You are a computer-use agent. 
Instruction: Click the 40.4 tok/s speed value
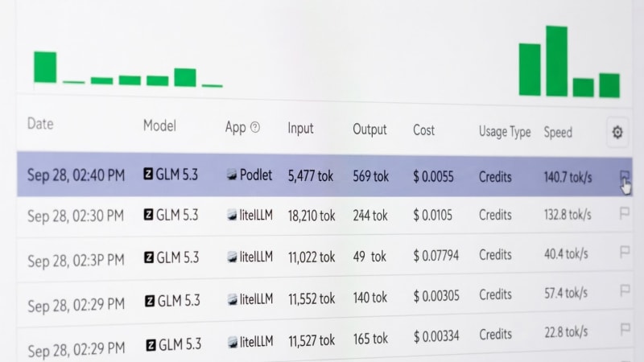point(566,253)
